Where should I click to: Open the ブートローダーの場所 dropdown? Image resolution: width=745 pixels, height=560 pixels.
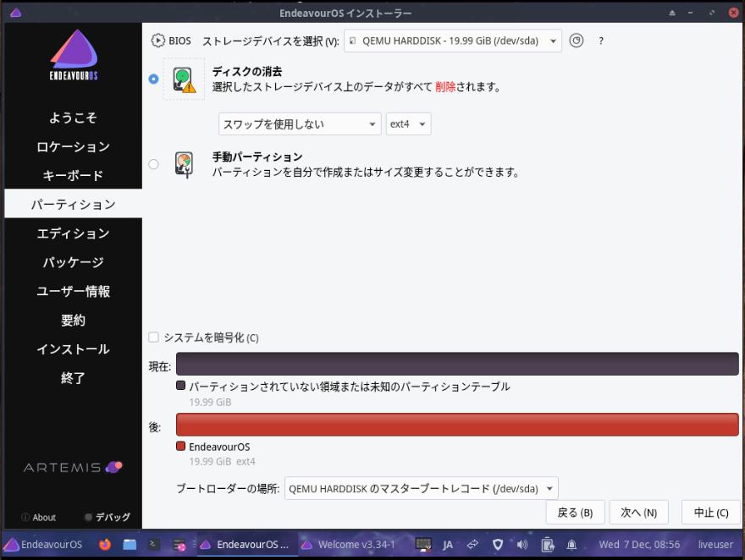(421, 488)
